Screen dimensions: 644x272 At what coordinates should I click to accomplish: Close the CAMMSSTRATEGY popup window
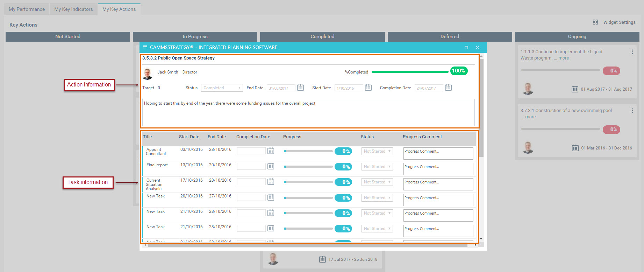[477, 48]
